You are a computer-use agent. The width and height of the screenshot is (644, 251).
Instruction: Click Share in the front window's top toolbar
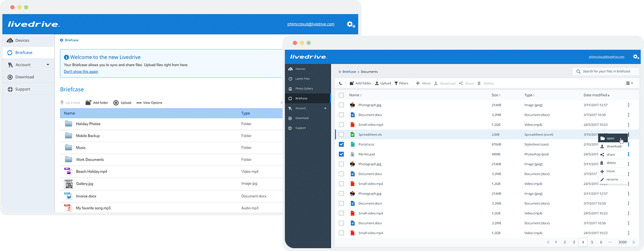[466, 84]
